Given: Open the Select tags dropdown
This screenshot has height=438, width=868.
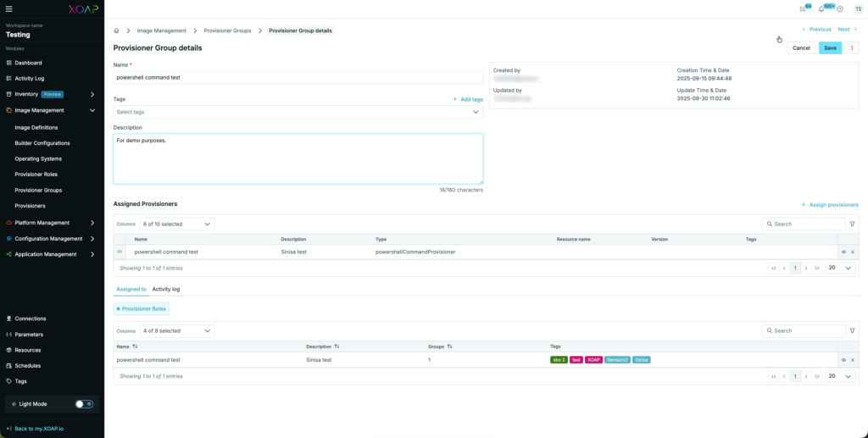Looking at the screenshot, I should point(298,112).
